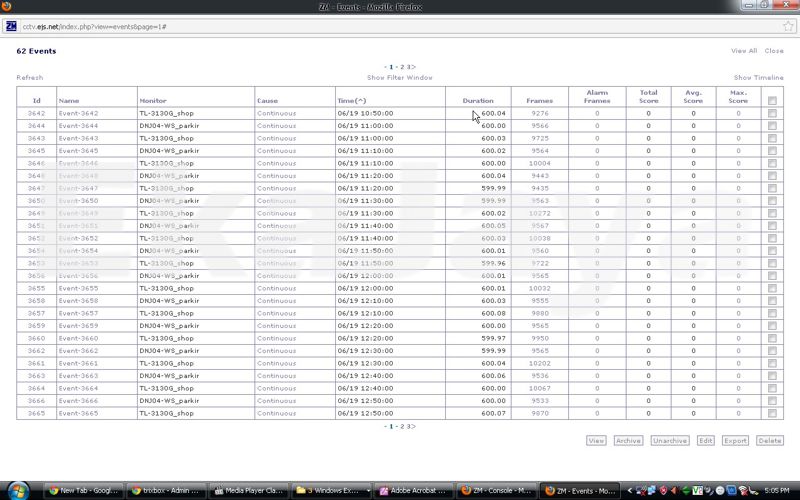Expand the Windows Explorer taskbar group
The height and width of the screenshot is (500, 800).
coord(331,491)
